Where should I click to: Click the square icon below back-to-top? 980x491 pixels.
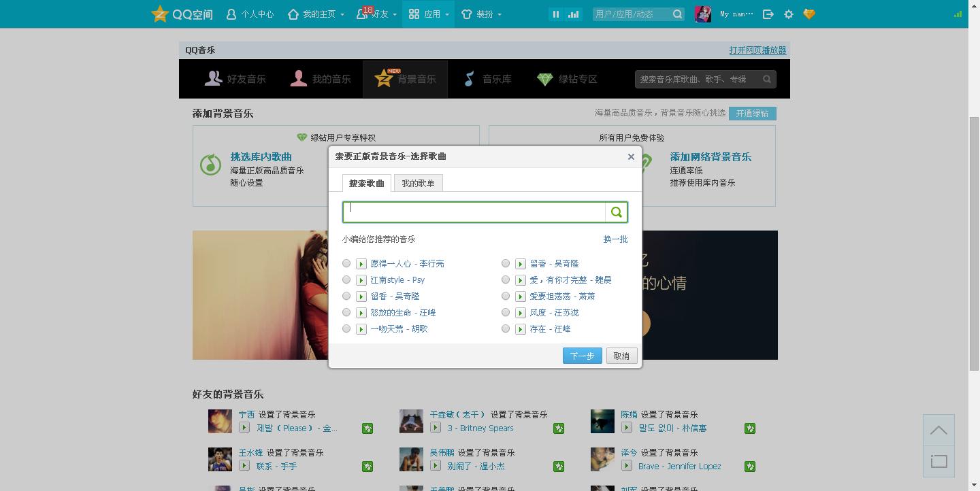click(x=938, y=462)
